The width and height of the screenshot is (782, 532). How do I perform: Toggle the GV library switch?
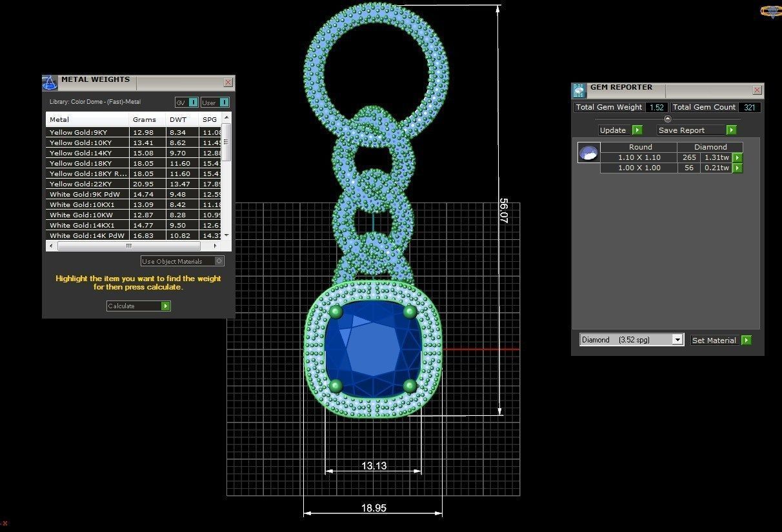click(186, 103)
